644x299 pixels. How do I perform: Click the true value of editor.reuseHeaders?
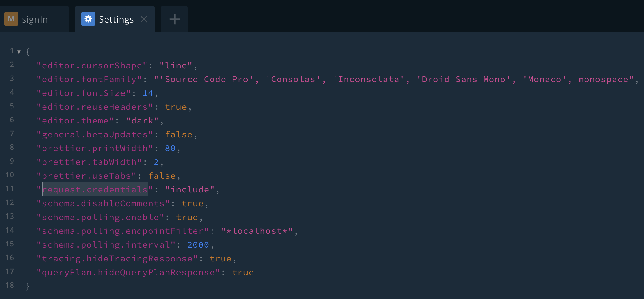(176, 107)
